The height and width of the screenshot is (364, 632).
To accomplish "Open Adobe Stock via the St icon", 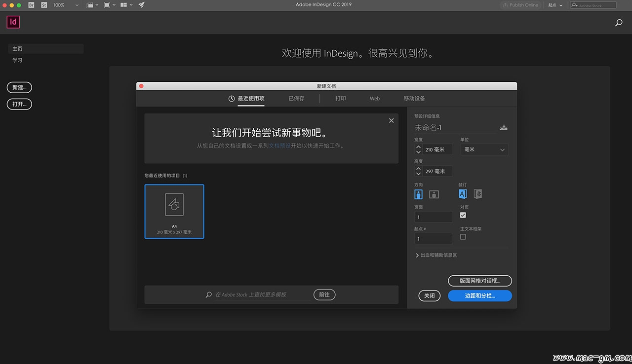I will [44, 4].
